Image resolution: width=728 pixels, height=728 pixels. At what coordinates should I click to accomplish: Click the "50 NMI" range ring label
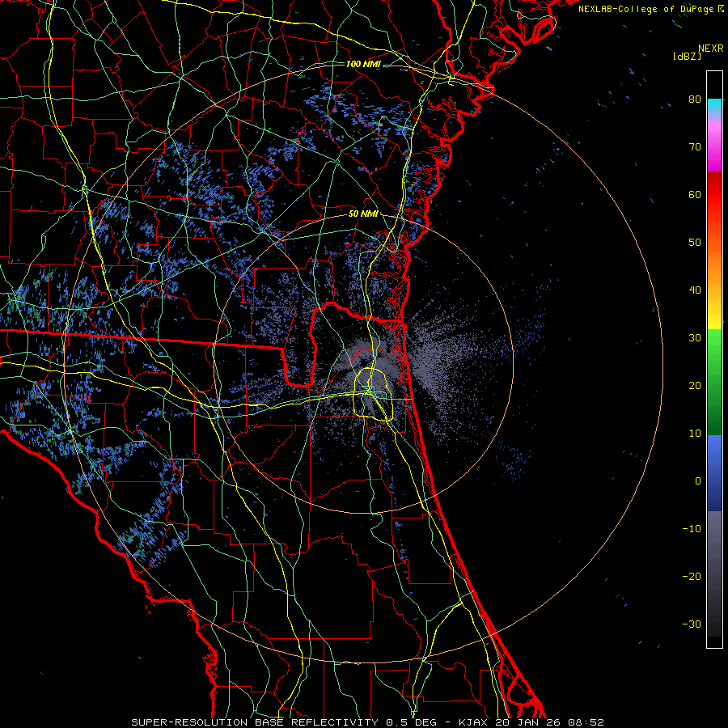click(x=363, y=214)
